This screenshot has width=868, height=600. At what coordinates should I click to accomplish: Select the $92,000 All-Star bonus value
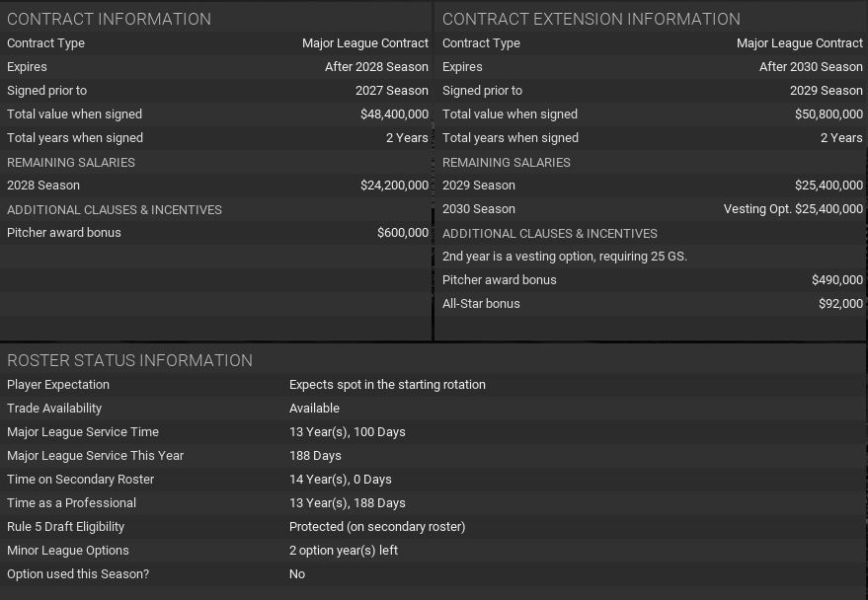click(x=840, y=304)
